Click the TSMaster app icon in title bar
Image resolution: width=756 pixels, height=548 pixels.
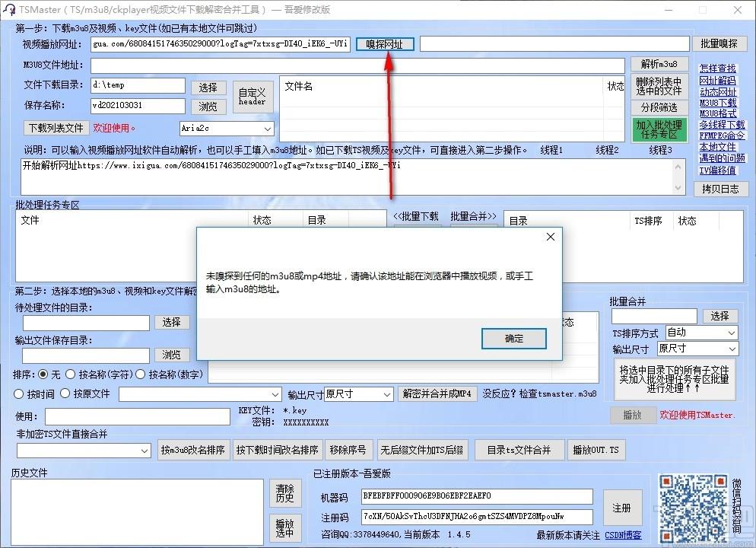pos(9,10)
